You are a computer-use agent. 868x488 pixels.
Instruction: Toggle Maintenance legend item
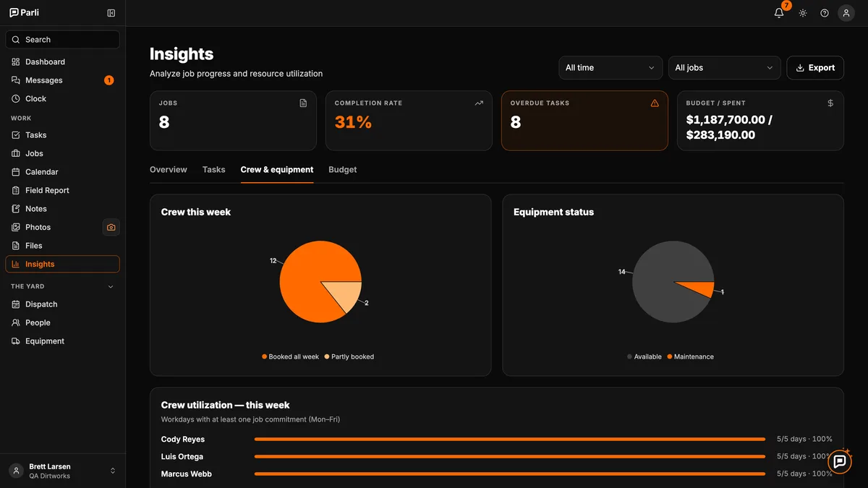point(691,357)
